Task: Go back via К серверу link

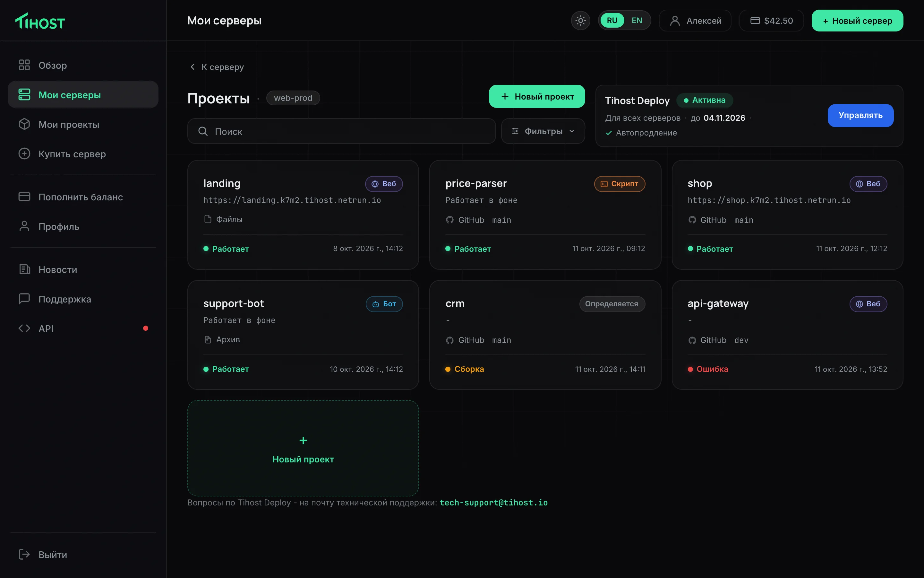Action: 217,67
